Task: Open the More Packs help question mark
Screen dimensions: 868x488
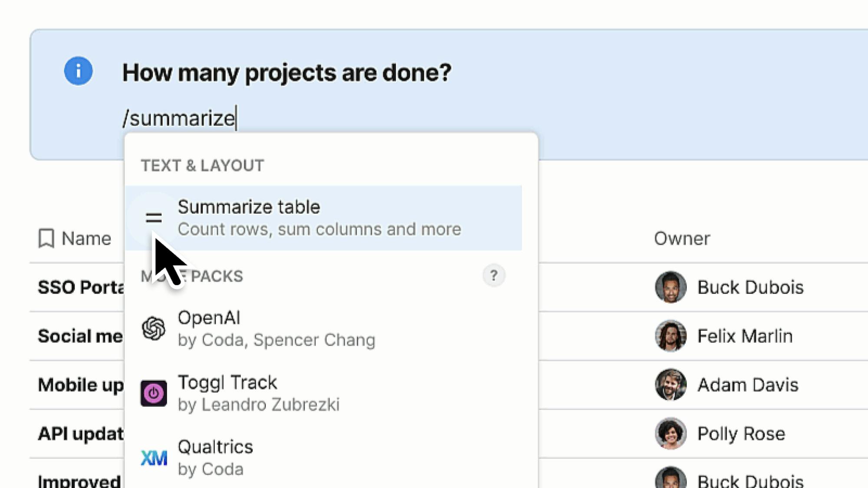Action: click(x=493, y=275)
